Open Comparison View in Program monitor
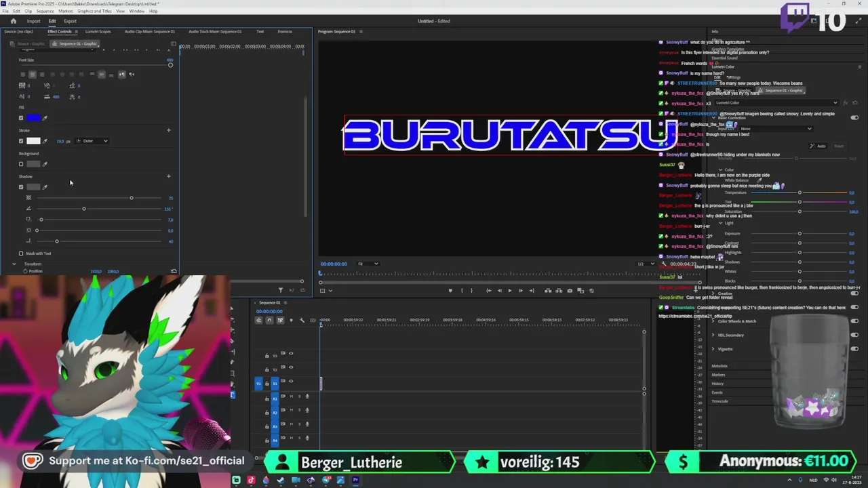This screenshot has width=868, height=488. coord(580,291)
